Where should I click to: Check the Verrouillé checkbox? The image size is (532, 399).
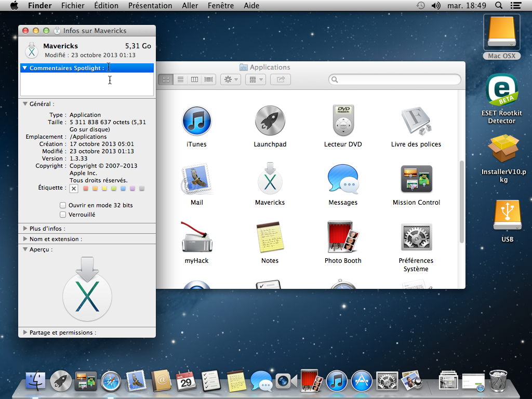pyautogui.click(x=63, y=215)
